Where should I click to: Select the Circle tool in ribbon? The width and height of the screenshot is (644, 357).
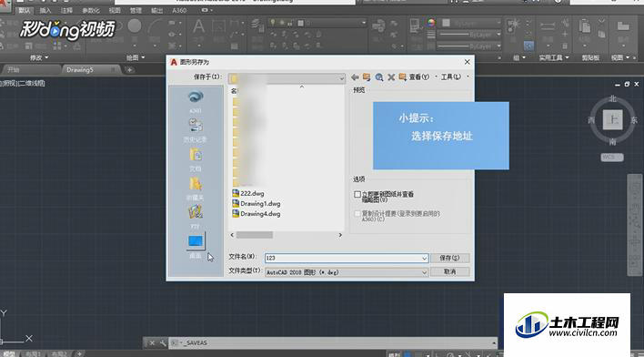[135, 26]
